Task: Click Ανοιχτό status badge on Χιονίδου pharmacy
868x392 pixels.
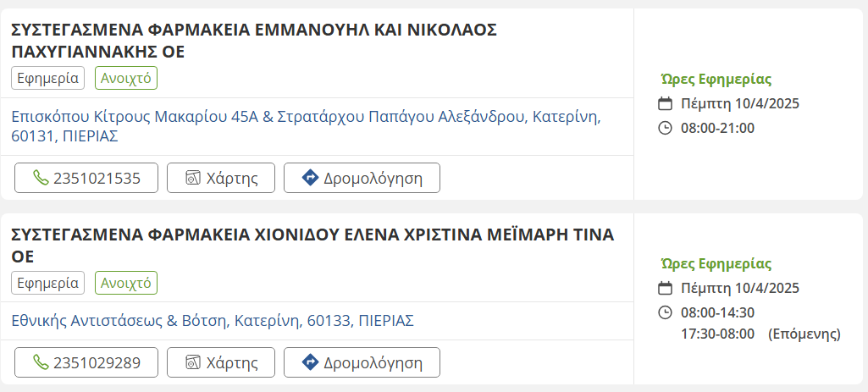Action: [126, 283]
